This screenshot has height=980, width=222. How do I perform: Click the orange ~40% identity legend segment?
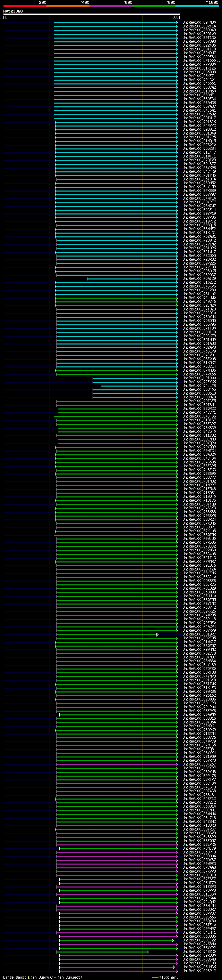pos(68,7)
